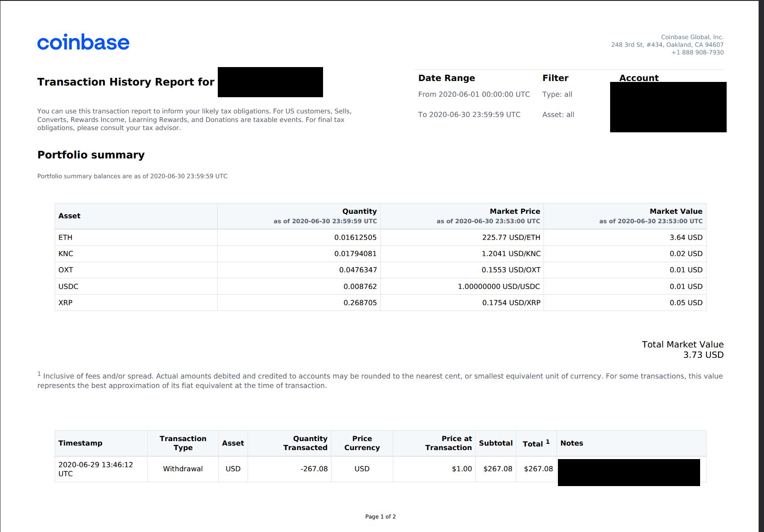Screen dimensions: 764x532
Task: Click the USDC asset row label
Action: [x=68, y=287]
